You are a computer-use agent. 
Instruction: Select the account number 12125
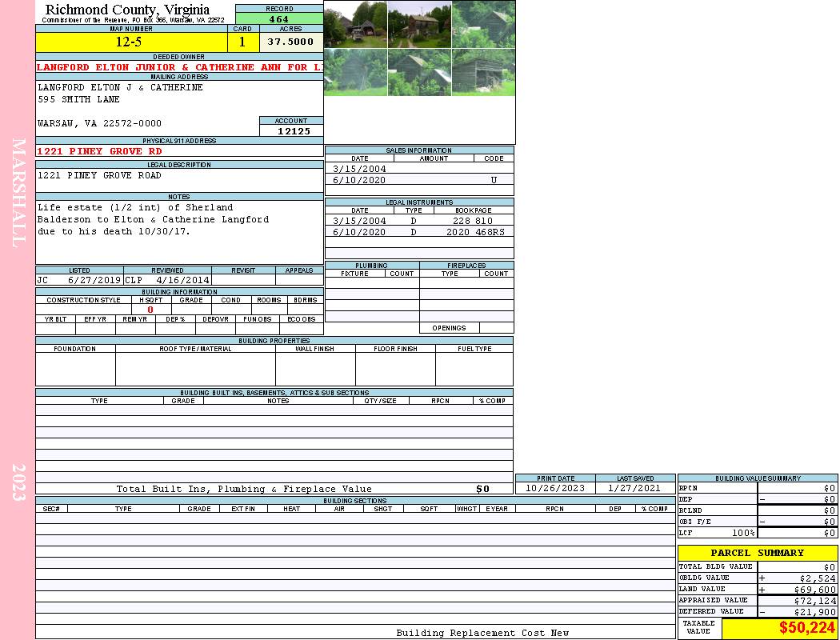tap(293, 130)
